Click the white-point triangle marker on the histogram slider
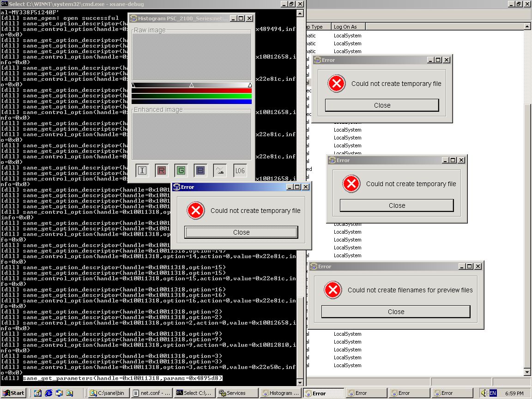The width and height of the screenshot is (532, 399). [250, 85]
